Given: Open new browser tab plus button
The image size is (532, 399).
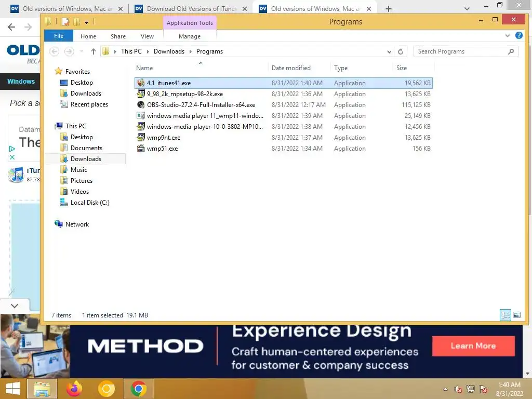Looking at the screenshot, I should point(389,9).
